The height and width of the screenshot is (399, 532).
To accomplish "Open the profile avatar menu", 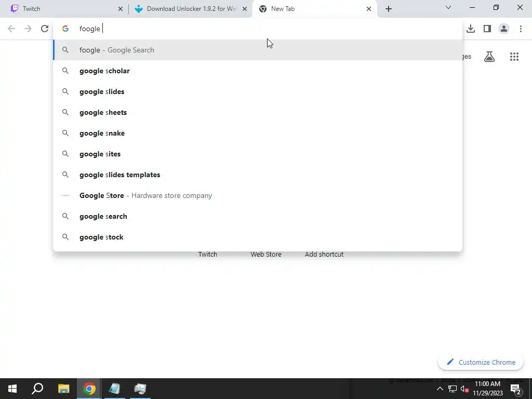I will pyautogui.click(x=504, y=29).
